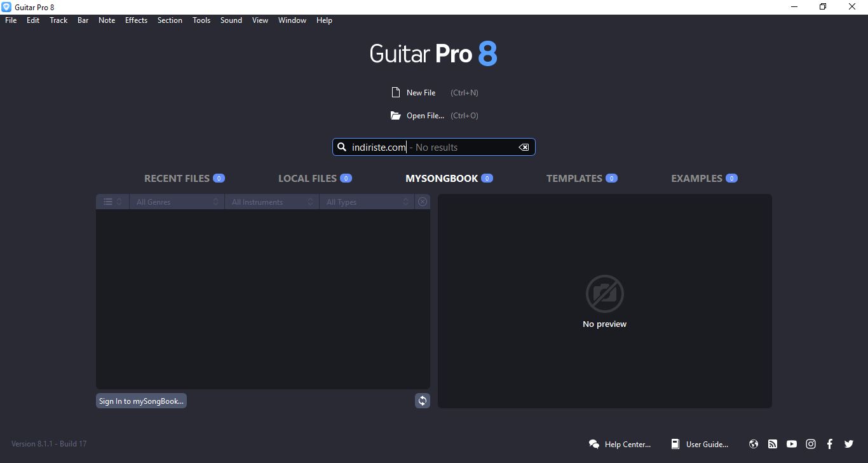Open the Window menu
Image resolution: width=868 pixels, height=463 pixels.
coord(292,20)
